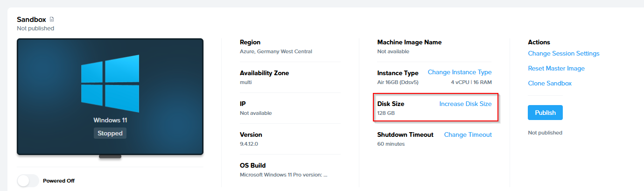Toggle the Powered Off switch on
Image resolution: width=644 pixels, height=191 pixels.
(28, 181)
